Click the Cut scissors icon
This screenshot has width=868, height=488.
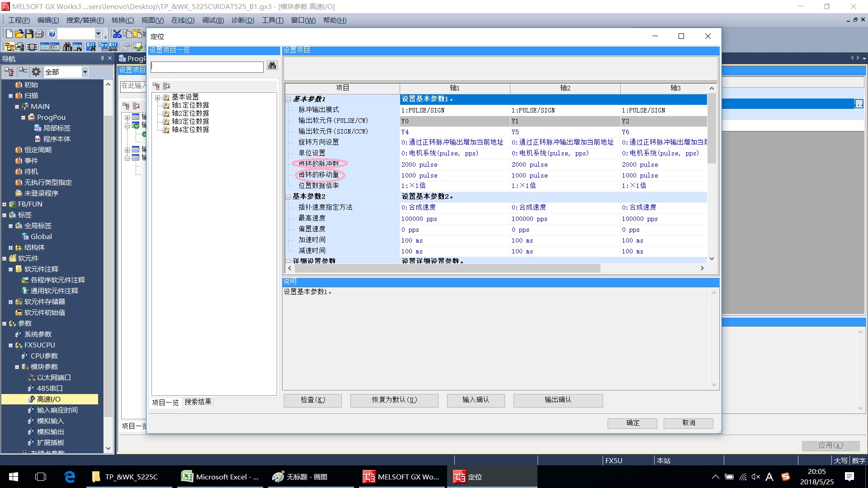click(117, 34)
